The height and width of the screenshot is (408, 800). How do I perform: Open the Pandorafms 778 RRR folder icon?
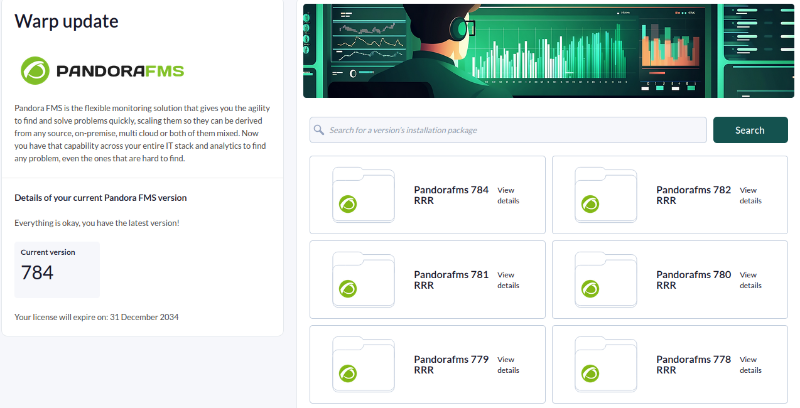click(606, 365)
